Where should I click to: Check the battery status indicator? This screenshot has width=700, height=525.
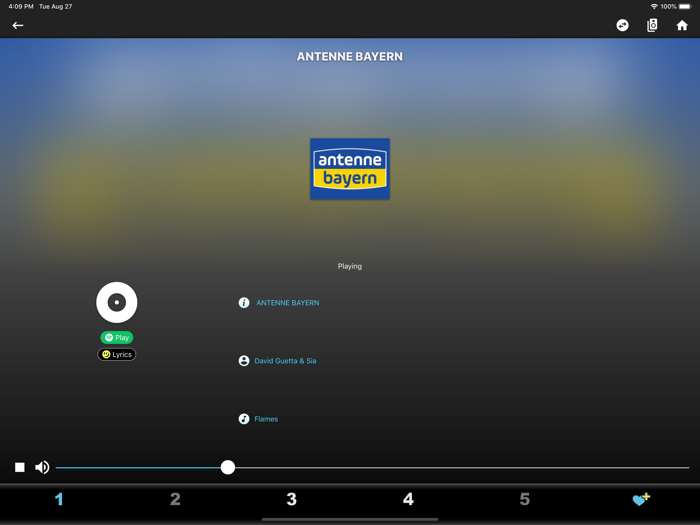[684, 6]
